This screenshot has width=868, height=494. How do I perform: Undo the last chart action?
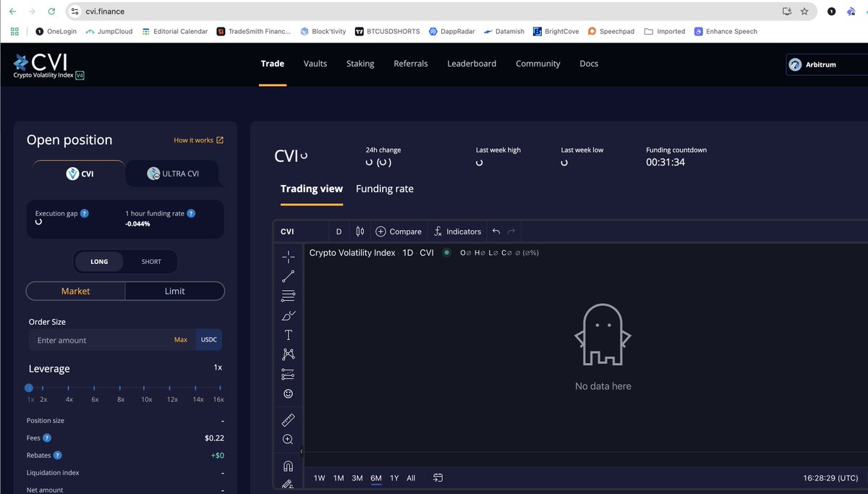496,231
